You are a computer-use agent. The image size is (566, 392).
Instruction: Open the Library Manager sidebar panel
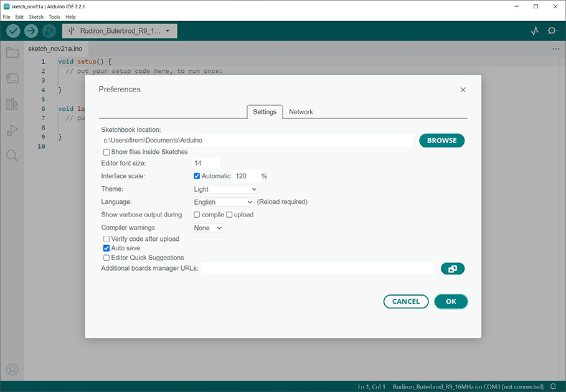pyautogui.click(x=12, y=104)
